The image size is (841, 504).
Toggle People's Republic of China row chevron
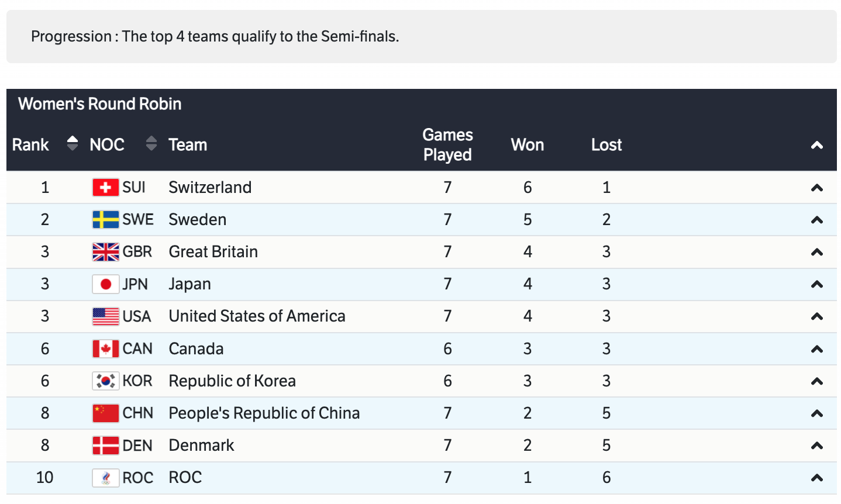click(x=817, y=413)
